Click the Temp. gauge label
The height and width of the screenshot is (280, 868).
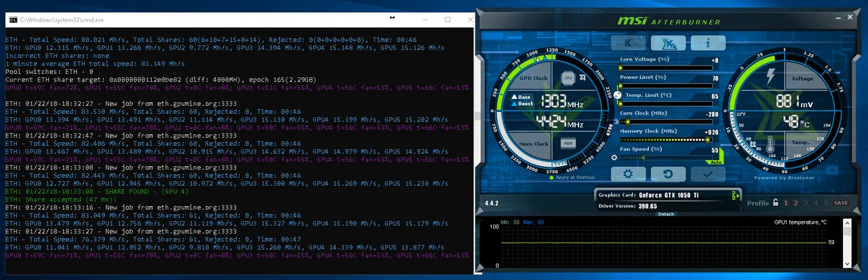click(802, 143)
